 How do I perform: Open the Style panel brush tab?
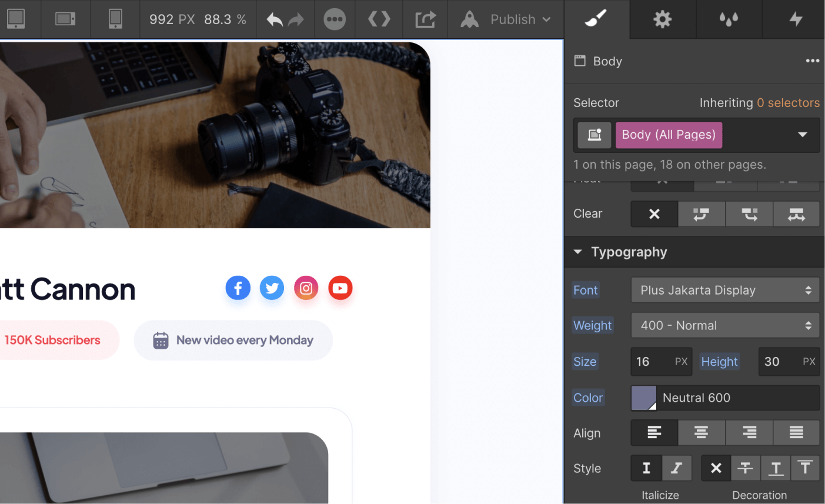click(x=596, y=19)
